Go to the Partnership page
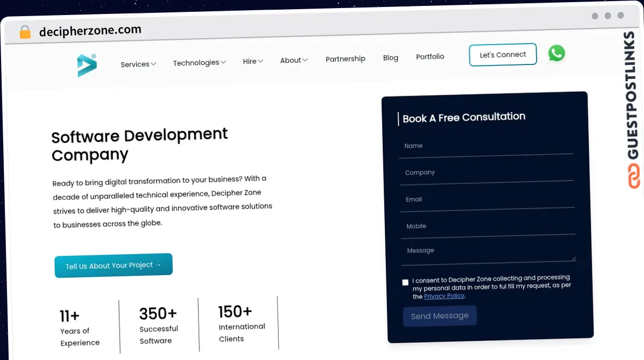Screen dimensions: 644x360 tap(345, 59)
